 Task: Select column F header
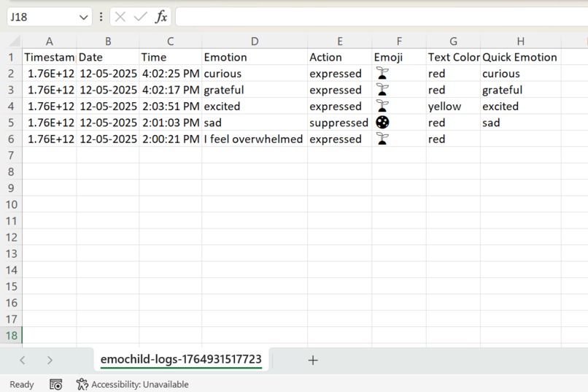pyautogui.click(x=399, y=42)
